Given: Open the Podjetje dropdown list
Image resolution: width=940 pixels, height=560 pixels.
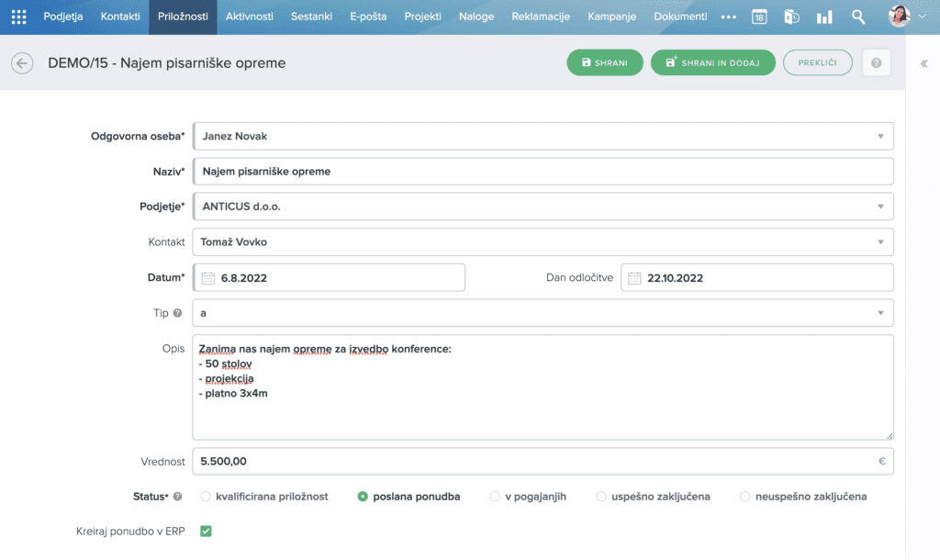Looking at the screenshot, I should (x=880, y=207).
